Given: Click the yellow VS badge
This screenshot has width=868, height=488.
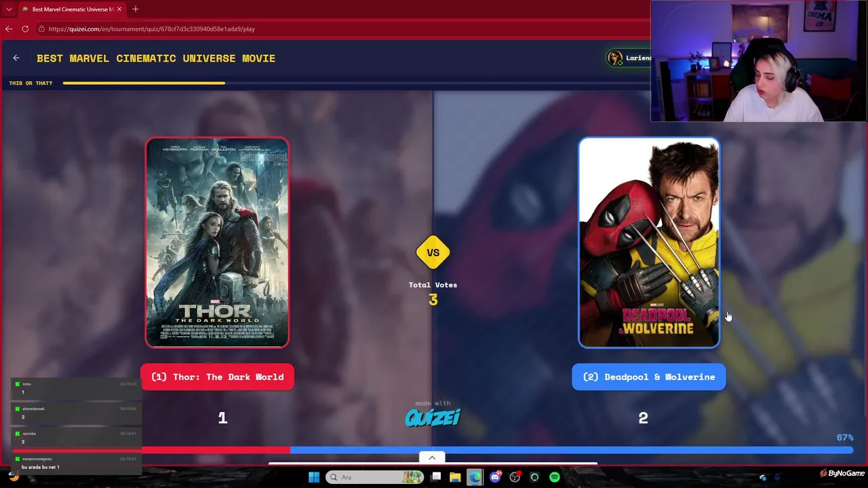Looking at the screenshot, I should 433,253.
